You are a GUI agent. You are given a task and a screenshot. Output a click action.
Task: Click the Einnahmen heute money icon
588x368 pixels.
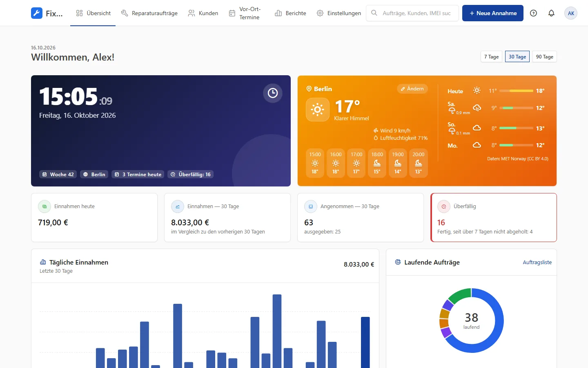click(45, 206)
